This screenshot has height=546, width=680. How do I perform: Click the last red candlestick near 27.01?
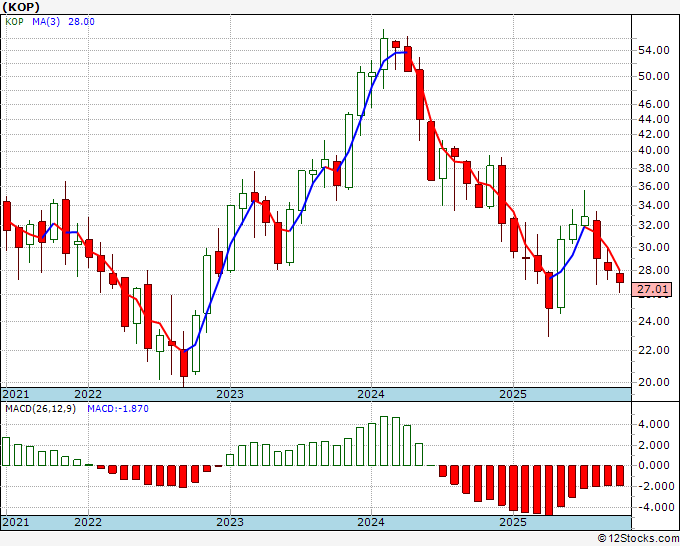[620, 278]
